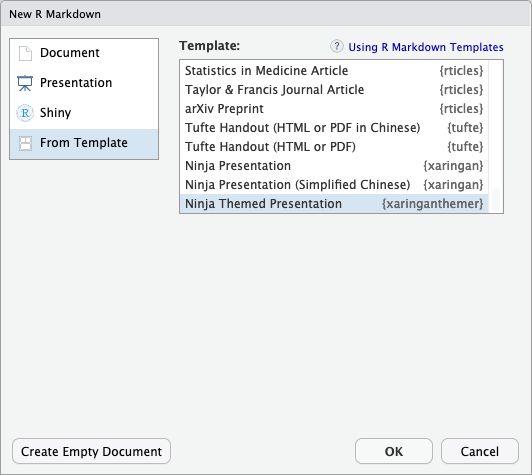
Task: Select Tufte Handout (HTML or PDF) template
Action: [334, 147]
